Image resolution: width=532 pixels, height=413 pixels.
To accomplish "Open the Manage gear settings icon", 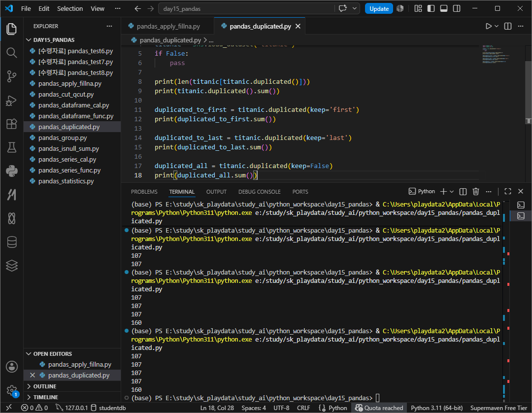I will 11,390.
